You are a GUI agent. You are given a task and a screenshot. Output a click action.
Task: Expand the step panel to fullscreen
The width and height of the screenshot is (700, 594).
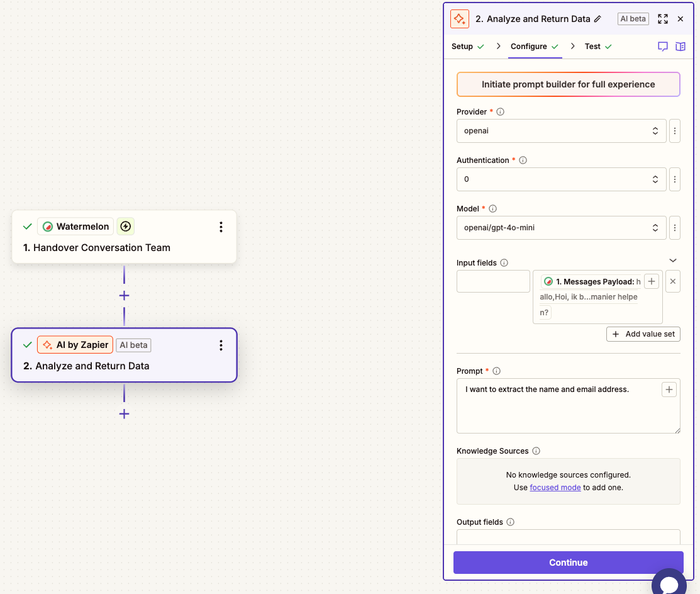pos(662,19)
